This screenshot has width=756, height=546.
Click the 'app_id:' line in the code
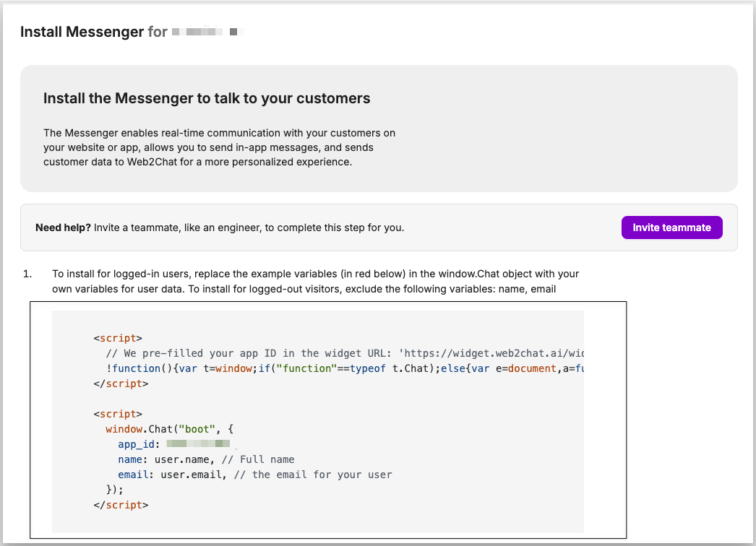tap(174, 444)
